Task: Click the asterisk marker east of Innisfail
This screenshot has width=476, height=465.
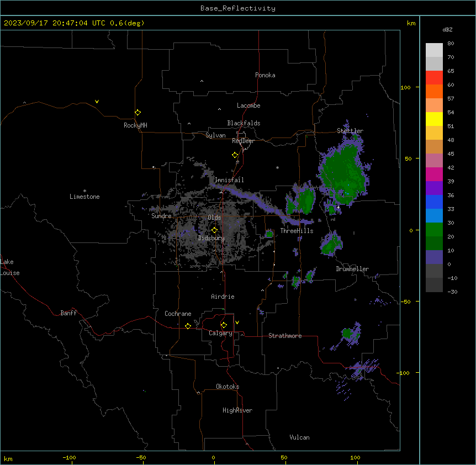Action: pyautogui.click(x=277, y=167)
